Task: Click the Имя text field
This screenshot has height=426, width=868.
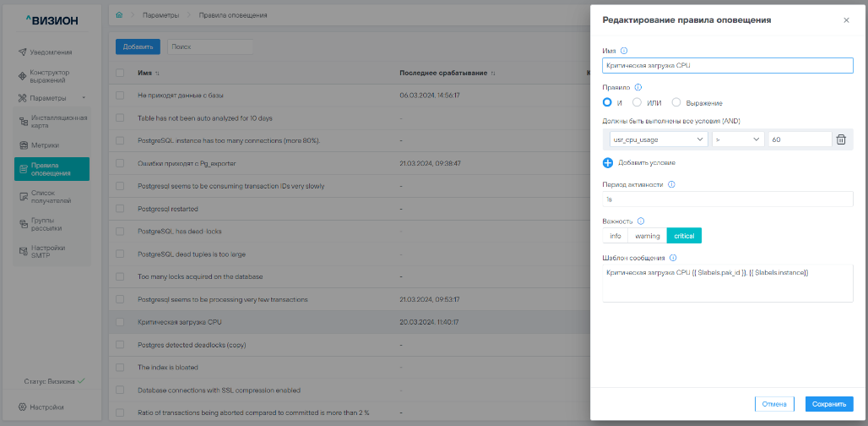Action: coord(728,65)
